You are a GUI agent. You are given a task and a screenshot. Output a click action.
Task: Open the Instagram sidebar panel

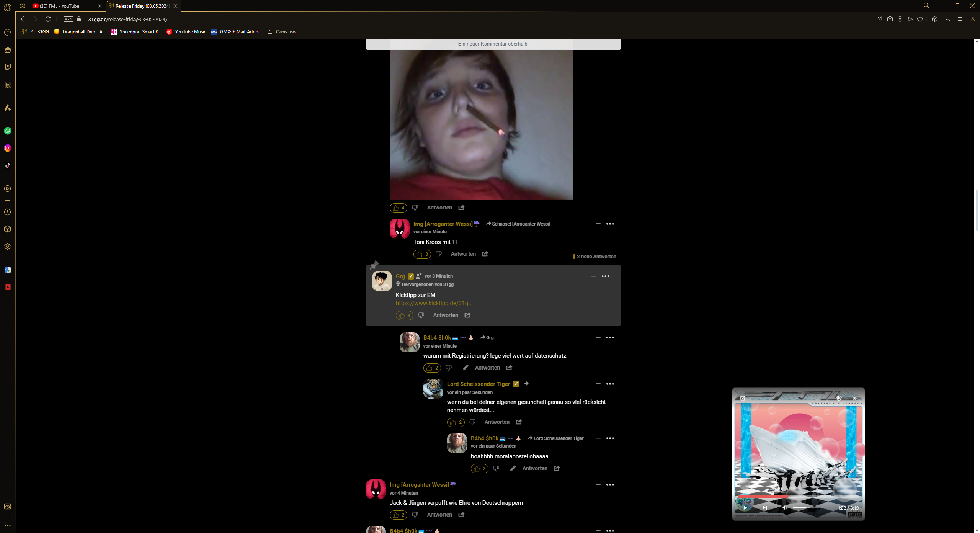click(8, 148)
